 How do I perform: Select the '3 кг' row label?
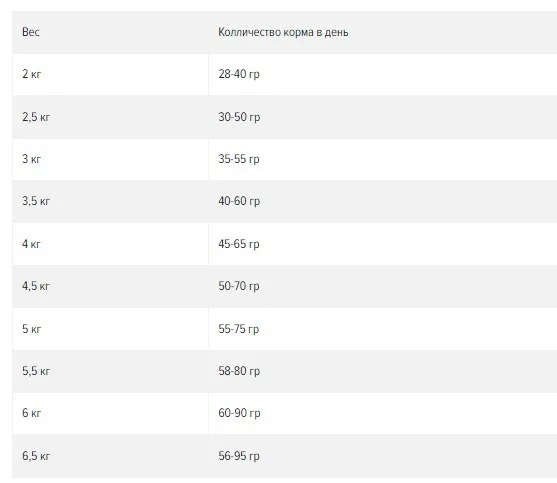32,159
